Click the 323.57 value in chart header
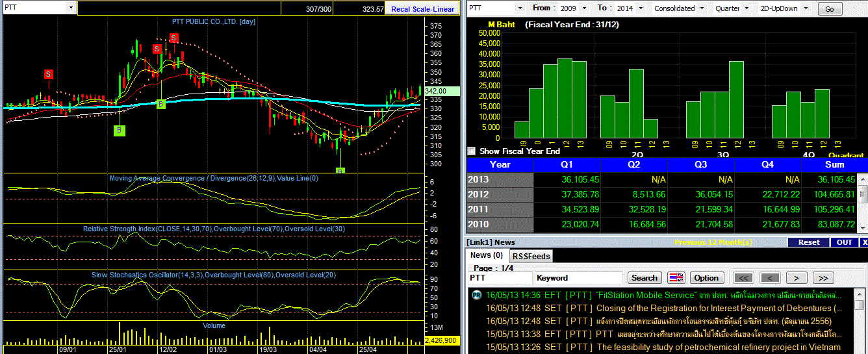This screenshot has height=354, width=868. pos(373,9)
